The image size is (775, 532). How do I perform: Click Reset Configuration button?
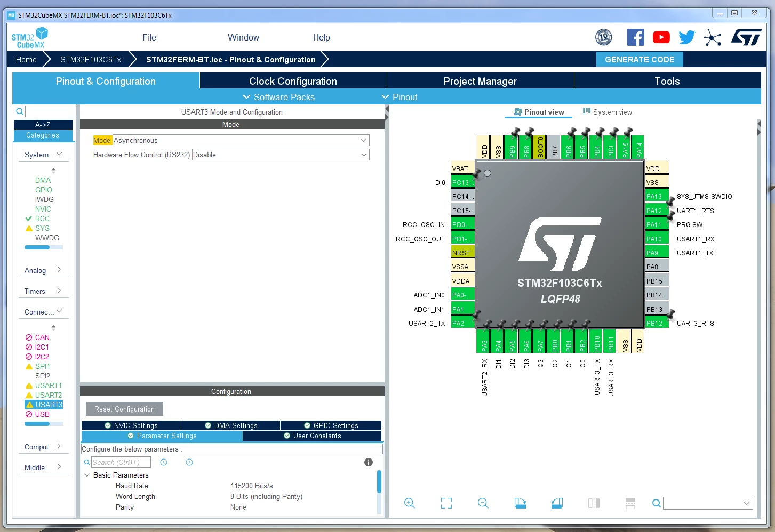[x=124, y=409]
